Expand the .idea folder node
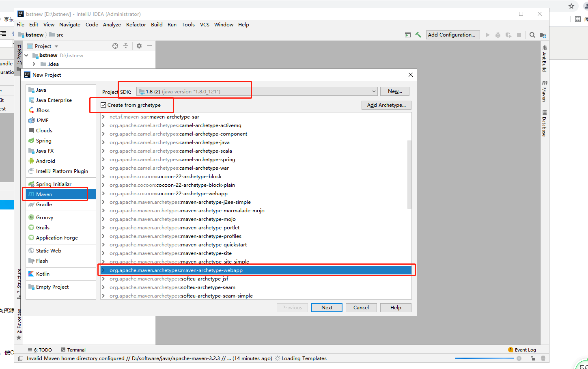Image resolution: width=588 pixels, height=369 pixels. (x=34, y=64)
